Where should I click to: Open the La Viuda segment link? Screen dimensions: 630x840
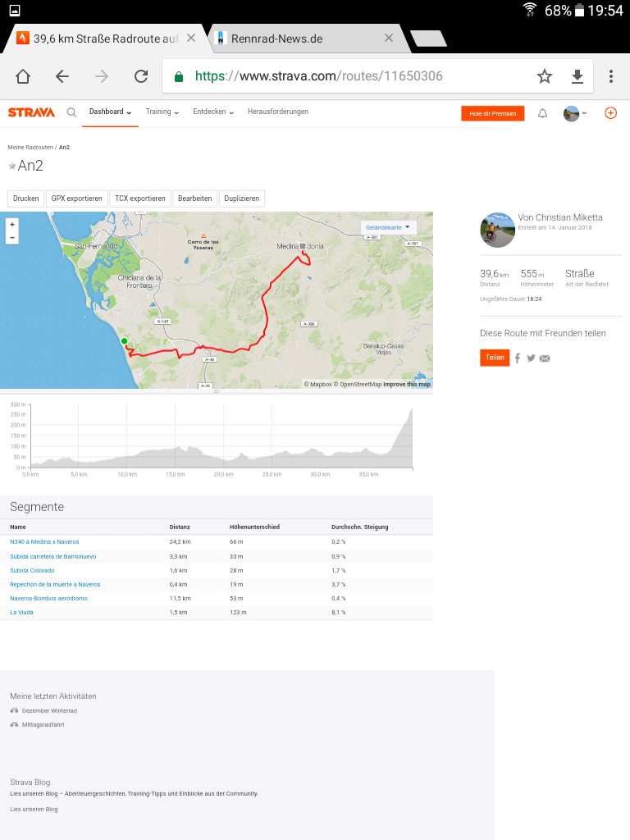point(21,612)
